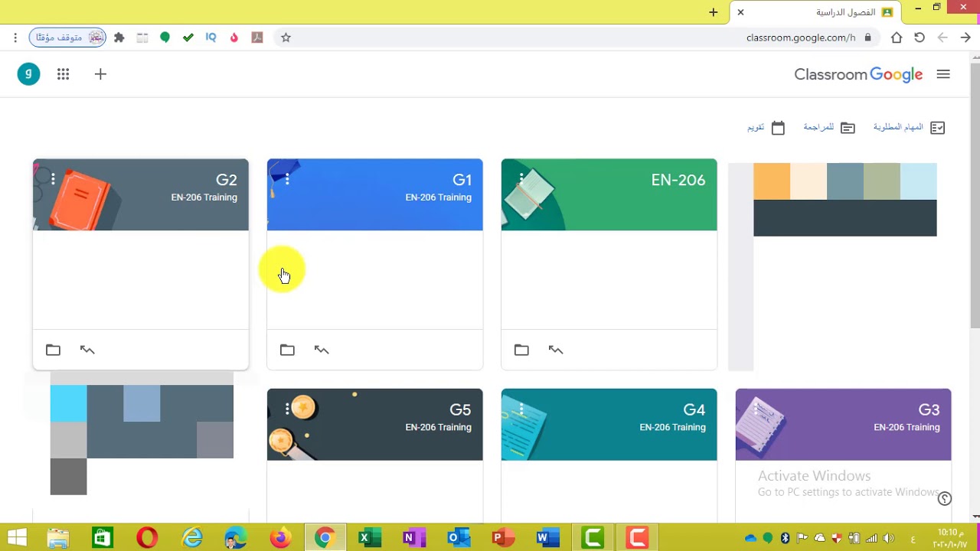The image size is (980, 551).
Task: Open the EN-206 class card title
Action: point(678,180)
